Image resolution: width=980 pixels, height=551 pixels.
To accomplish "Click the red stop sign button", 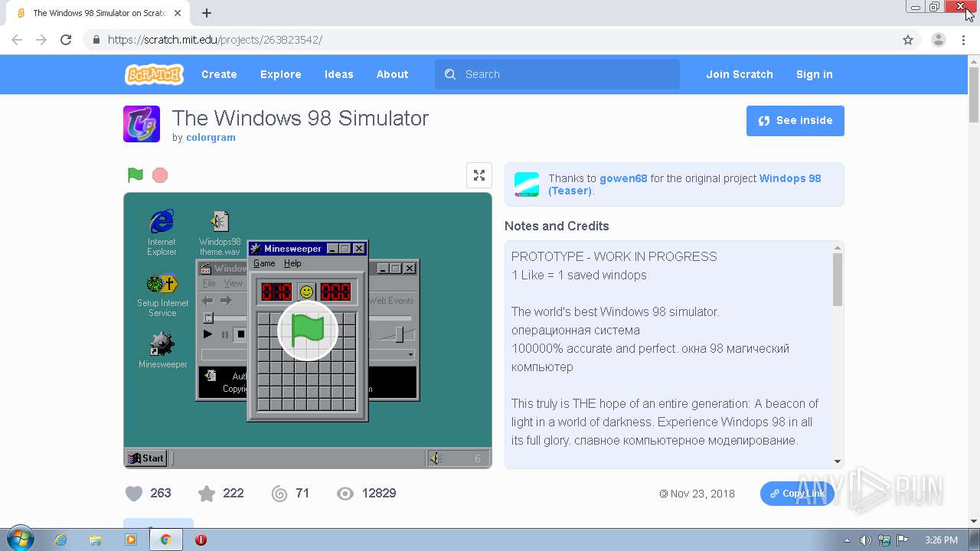I will pyautogui.click(x=160, y=175).
